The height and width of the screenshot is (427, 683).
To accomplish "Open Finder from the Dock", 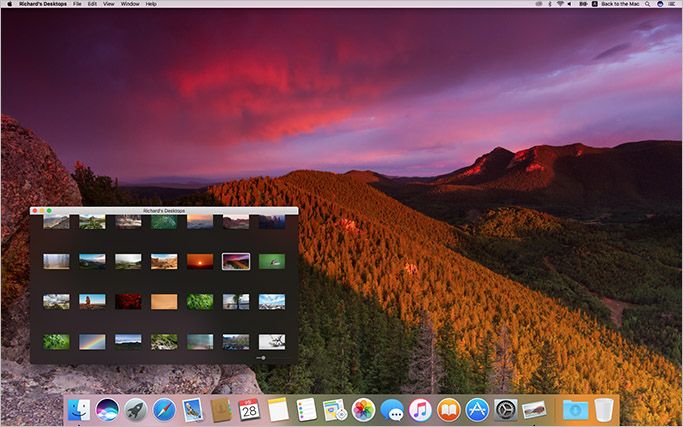I will coord(79,410).
